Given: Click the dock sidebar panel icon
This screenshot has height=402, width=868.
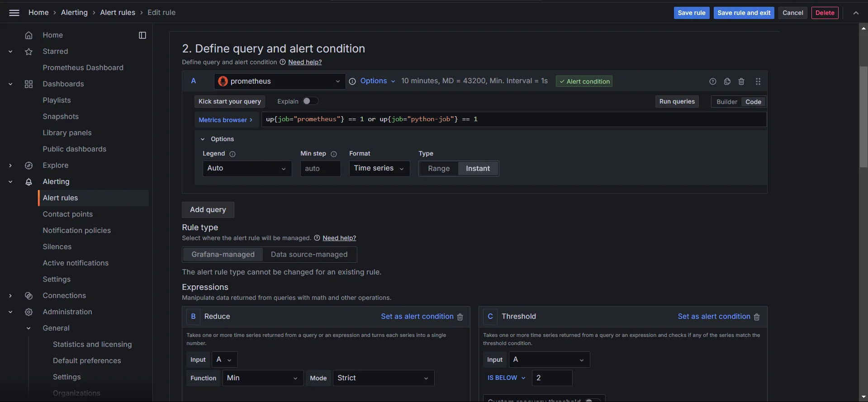Looking at the screenshot, I should 142,35.
